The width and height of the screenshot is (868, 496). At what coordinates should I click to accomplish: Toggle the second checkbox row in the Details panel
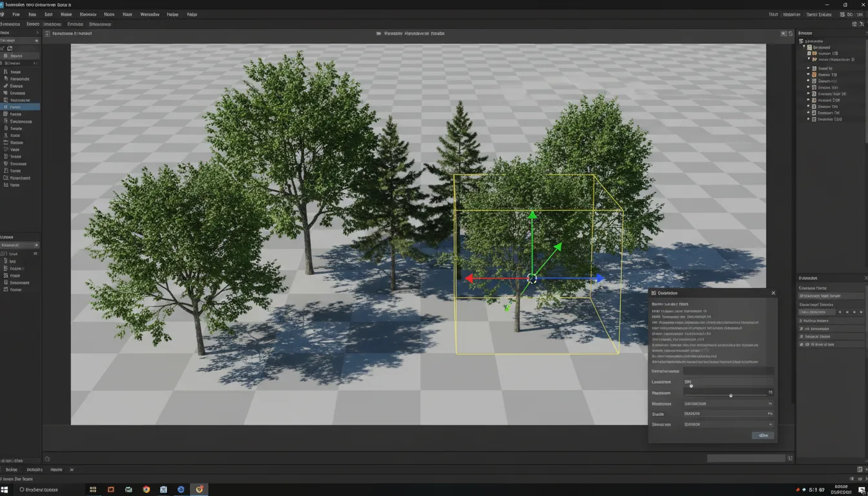coord(801,329)
